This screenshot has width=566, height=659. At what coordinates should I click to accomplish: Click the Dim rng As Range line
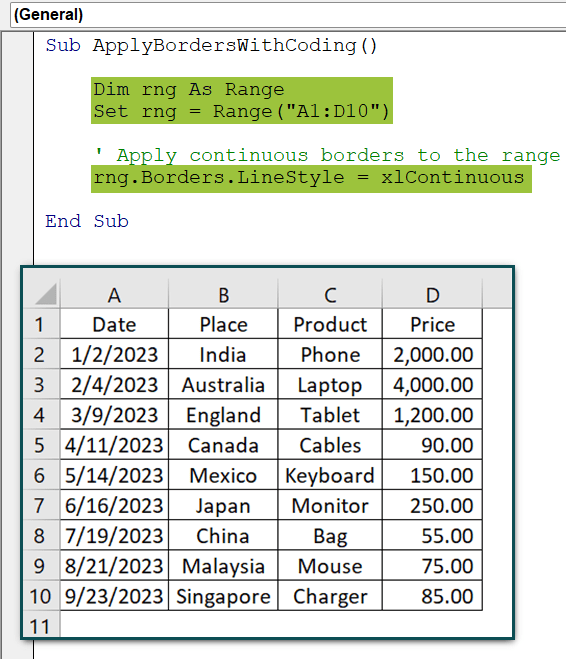[x=189, y=89]
